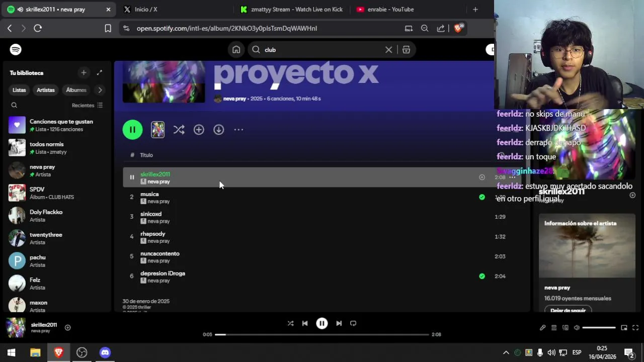Save album to library with plus circle
644x362 pixels.
tap(199, 130)
